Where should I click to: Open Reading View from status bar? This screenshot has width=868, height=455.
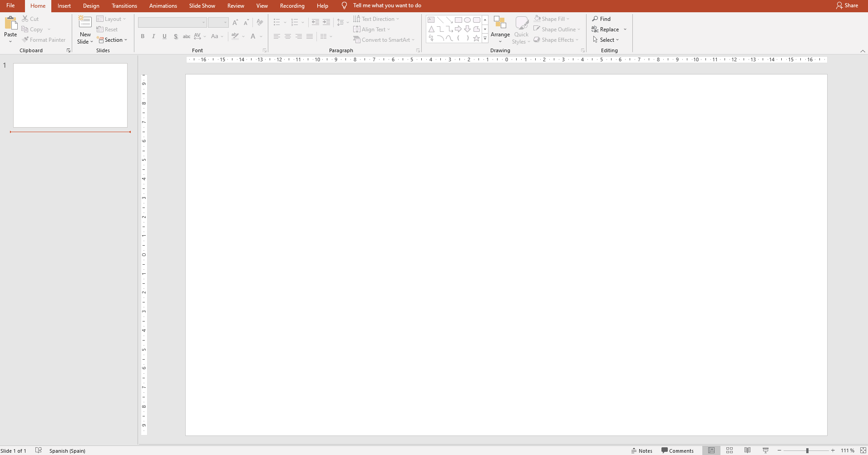(747, 450)
